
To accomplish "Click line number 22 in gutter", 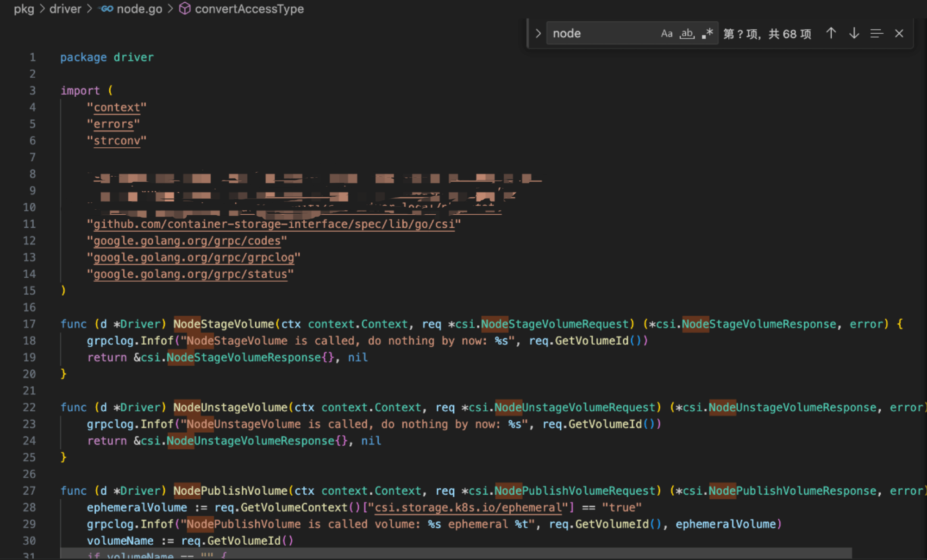I will tap(29, 407).
